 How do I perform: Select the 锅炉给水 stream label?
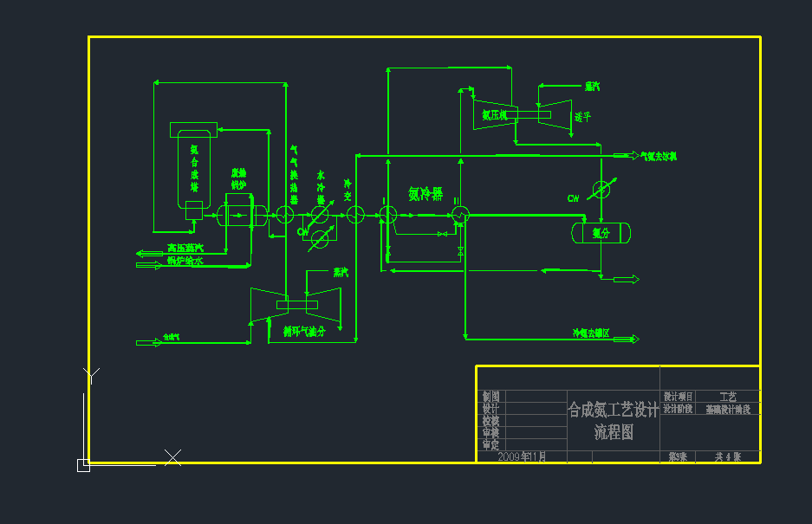[185, 261]
